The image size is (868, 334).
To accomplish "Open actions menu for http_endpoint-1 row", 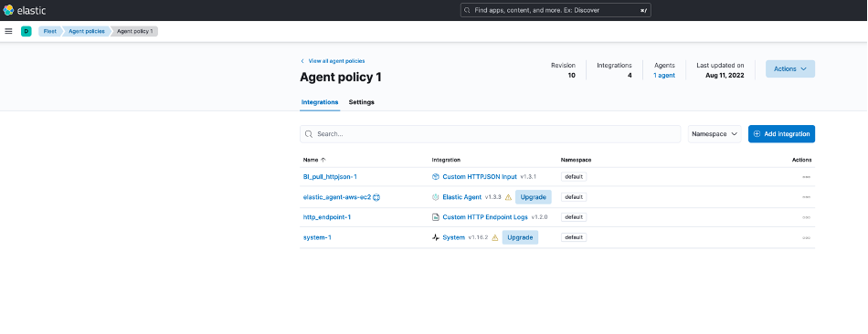I will (x=806, y=217).
